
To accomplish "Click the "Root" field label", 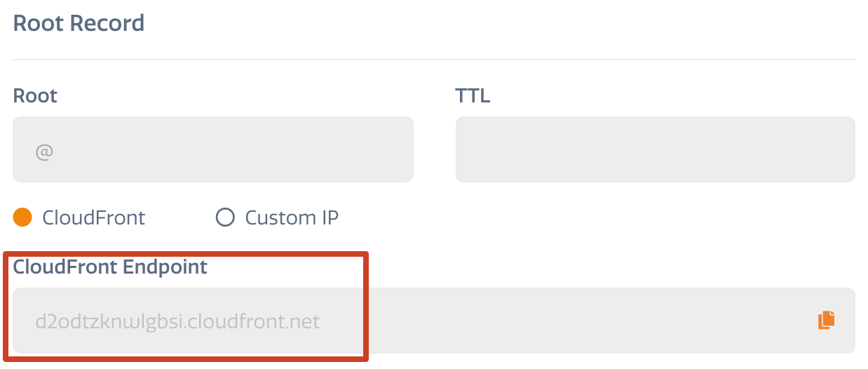I will click(35, 95).
